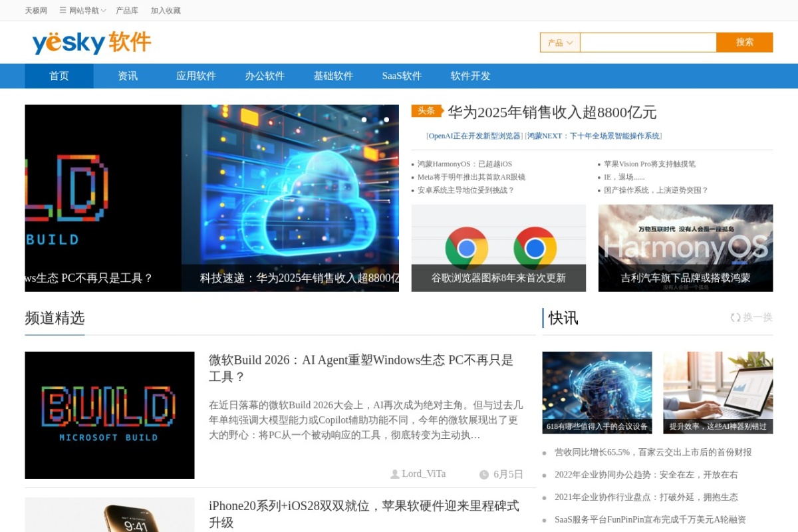This screenshot has height=532, width=798.
Task: Open 鸿蒙NEXT 下十年全场景智能操作系统 link
Action: coord(594,136)
